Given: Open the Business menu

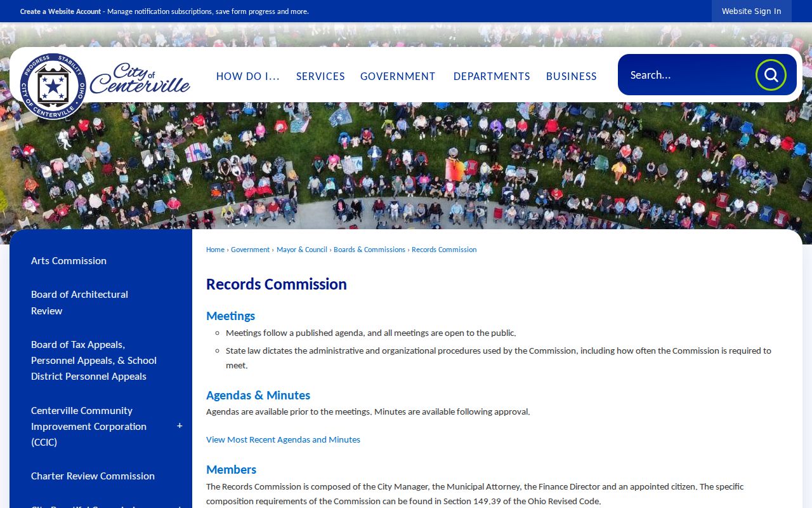Looking at the screenshot, I should click(x=572, y=76).
